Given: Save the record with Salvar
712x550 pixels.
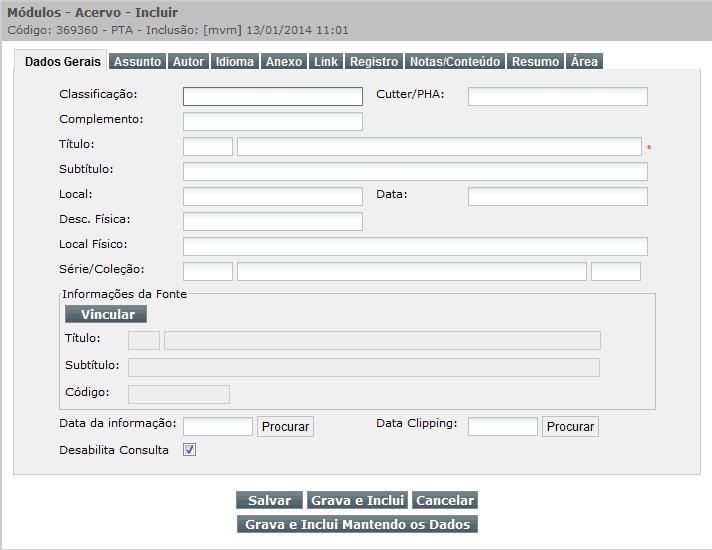Looking at the screenshot, I should point(269,500).
